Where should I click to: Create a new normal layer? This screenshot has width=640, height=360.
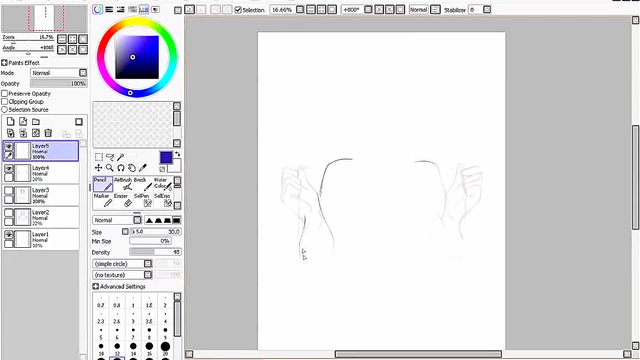click(x=11, y=122)
